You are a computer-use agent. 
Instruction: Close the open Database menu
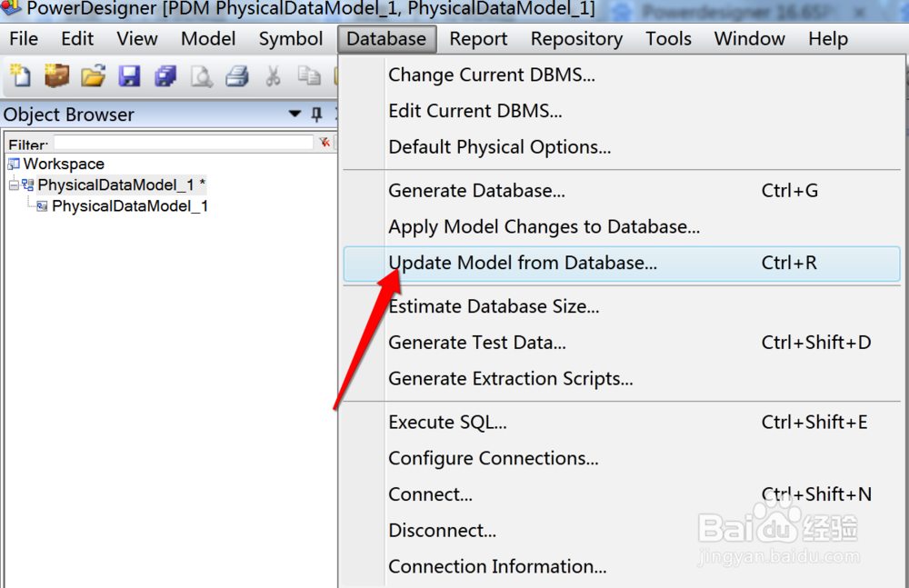point(386,39)
